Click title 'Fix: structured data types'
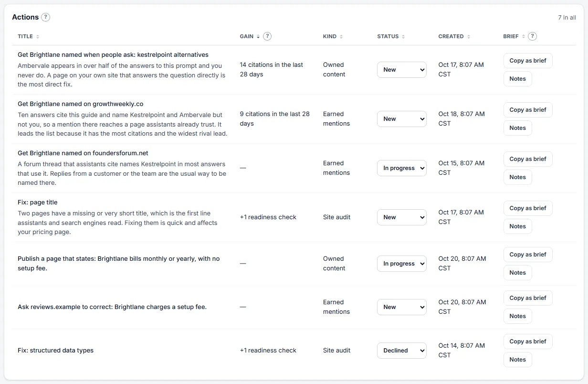The height and width of the screenshot is (384, 588). [x=56, y=351]
